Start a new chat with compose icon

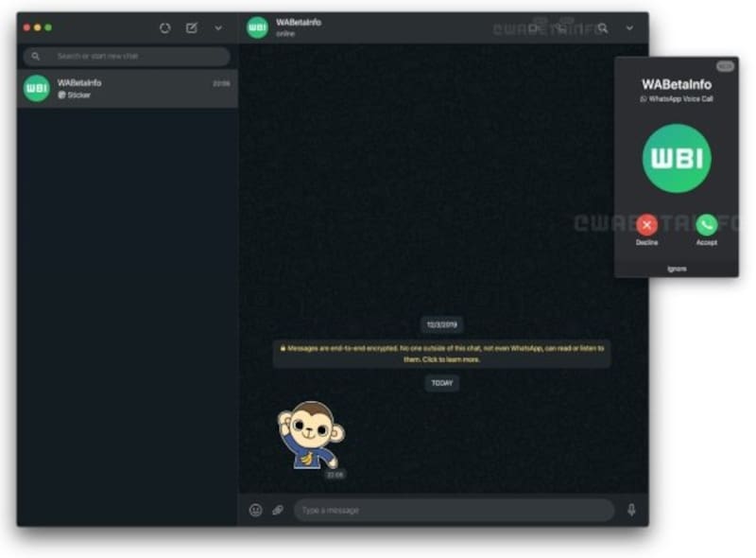192,28
